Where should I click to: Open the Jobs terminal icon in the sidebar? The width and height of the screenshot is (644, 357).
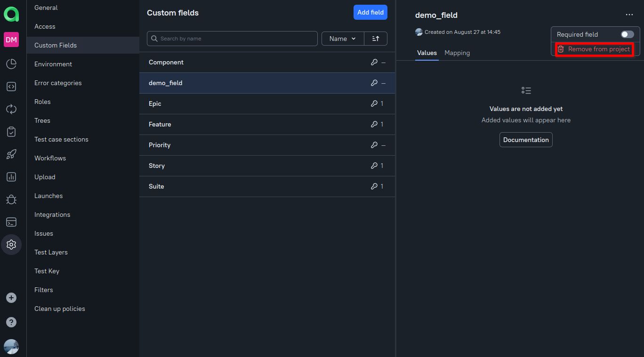[11, 222]
